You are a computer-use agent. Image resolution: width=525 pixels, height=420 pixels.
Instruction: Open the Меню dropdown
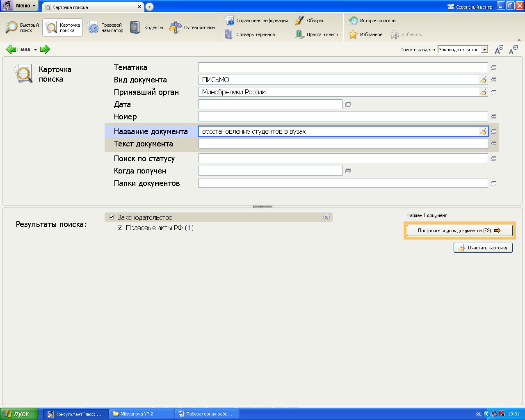(26, 6)
